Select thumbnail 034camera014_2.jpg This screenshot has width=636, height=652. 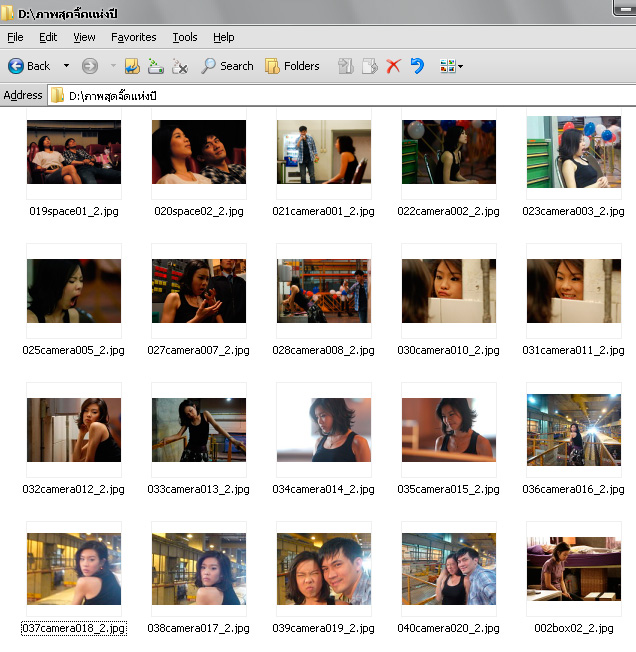[324, 430]
